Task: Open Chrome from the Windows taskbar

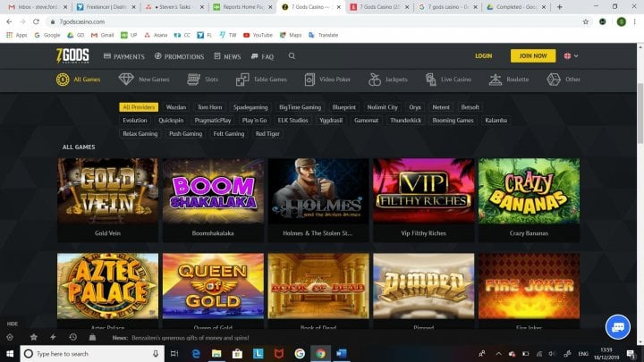Action: (x=321, y=354)
